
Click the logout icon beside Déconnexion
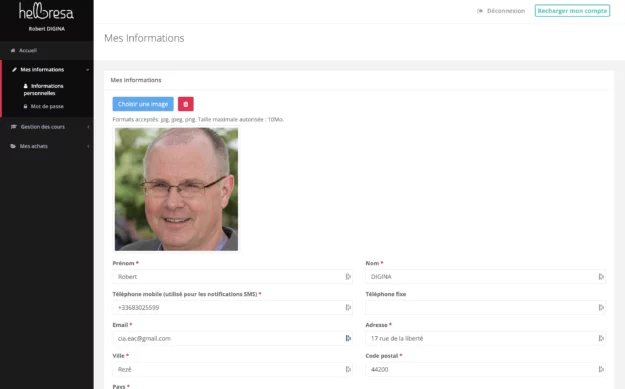click(x=480, y=11)
